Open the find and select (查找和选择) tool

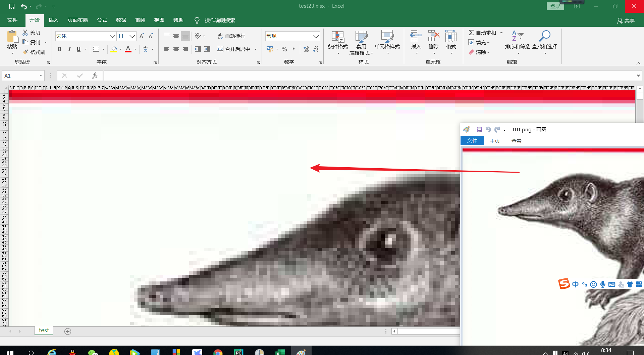pos(544,40)
